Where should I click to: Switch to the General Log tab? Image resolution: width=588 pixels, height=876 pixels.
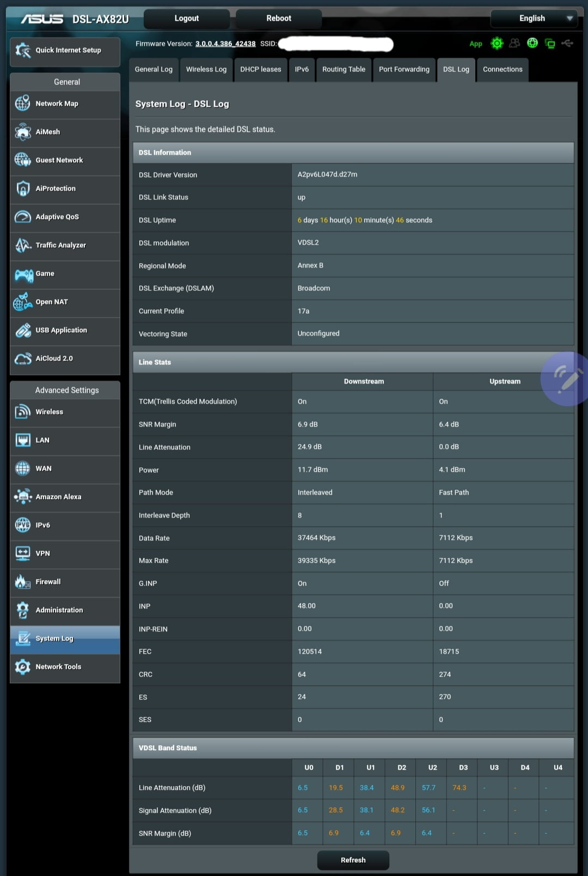pos(154,70)
